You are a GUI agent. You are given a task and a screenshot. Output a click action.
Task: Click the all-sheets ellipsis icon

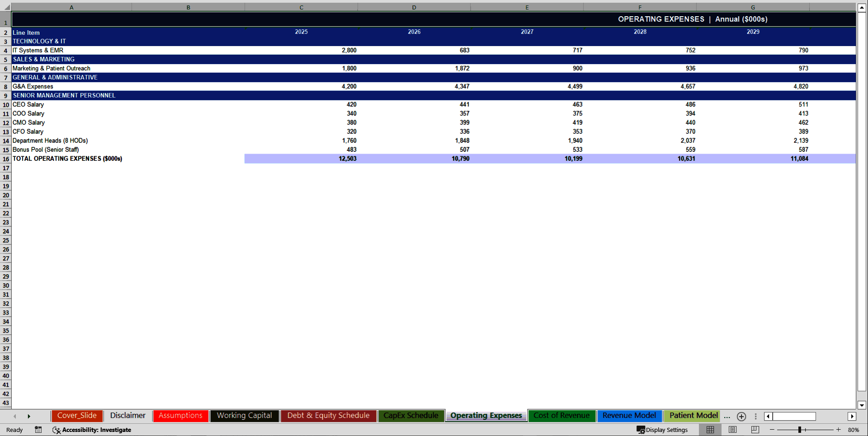727,416
